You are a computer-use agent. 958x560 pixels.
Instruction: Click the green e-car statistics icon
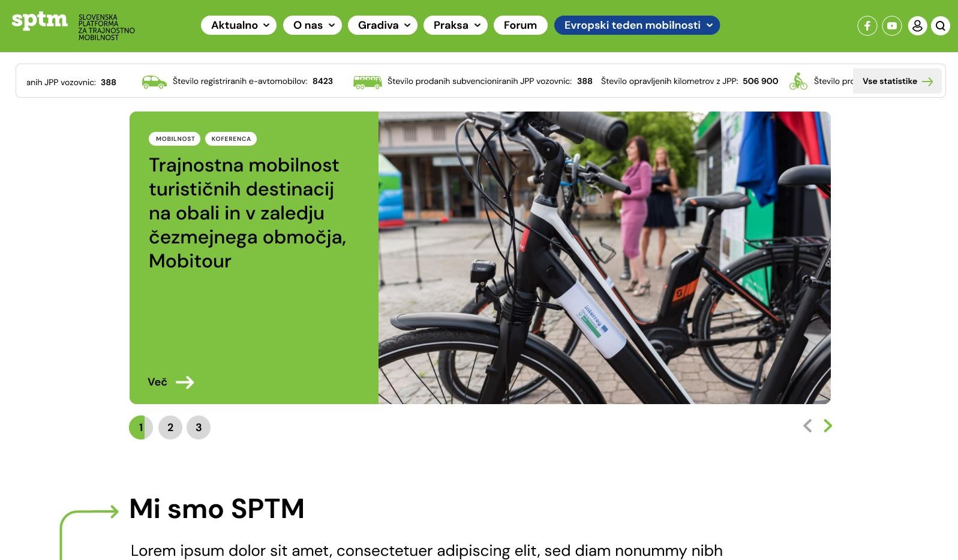coord(154,82)
